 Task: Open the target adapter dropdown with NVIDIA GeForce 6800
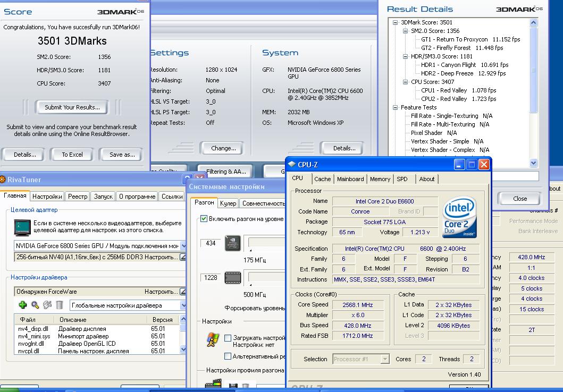(183, 246)
